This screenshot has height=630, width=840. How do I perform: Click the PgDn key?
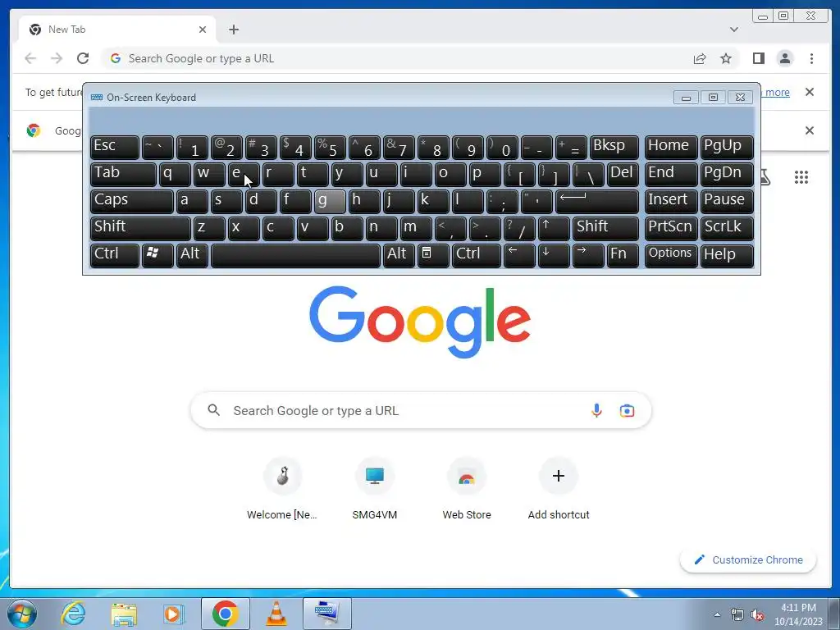coord(727,174)
